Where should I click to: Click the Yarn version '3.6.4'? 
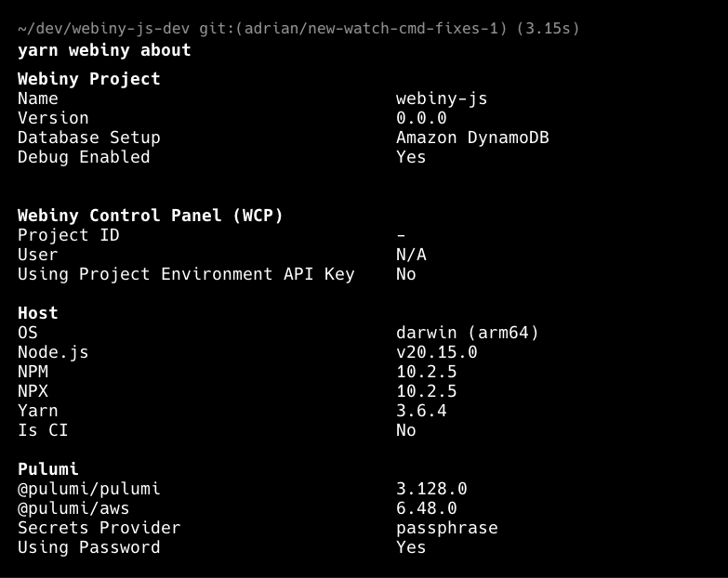pyautogui.click(x=421, y=411)
